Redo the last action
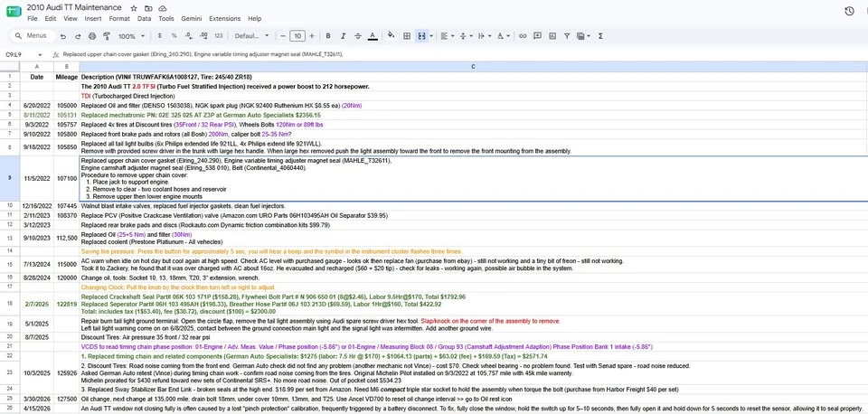The height and width of the screenshot is (414, 868). coord(78,36)
